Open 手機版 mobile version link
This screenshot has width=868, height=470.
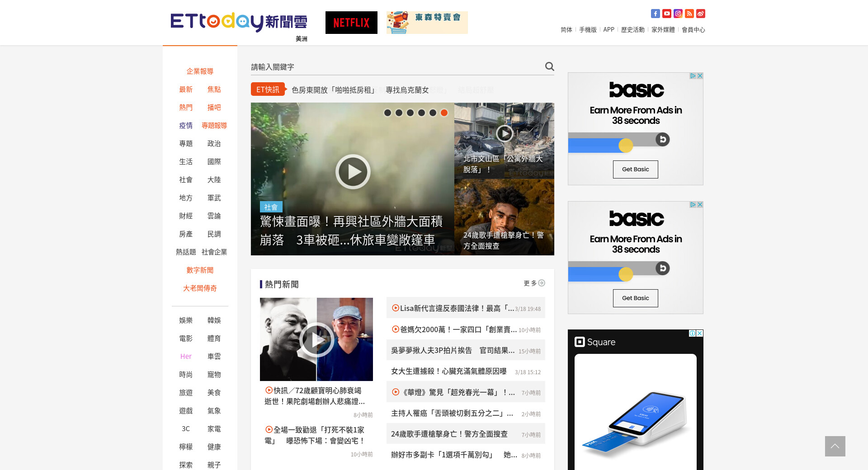click(588, 30)
